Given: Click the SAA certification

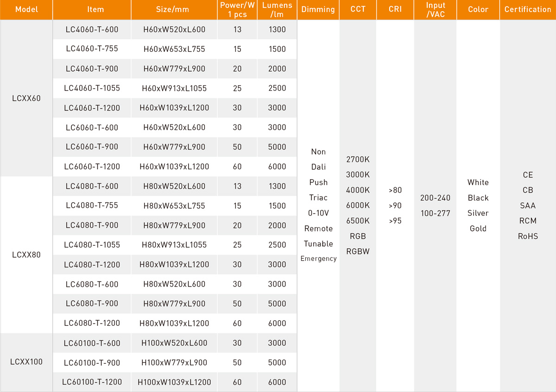Looking at the screenshot, I should pos(528,205).
